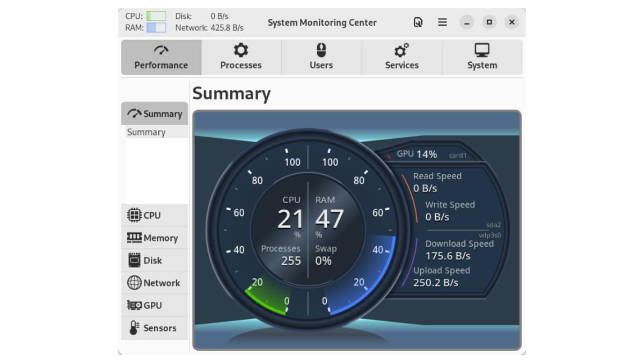Maximize the System Monitoring Center window

click(x=489, y=23)
